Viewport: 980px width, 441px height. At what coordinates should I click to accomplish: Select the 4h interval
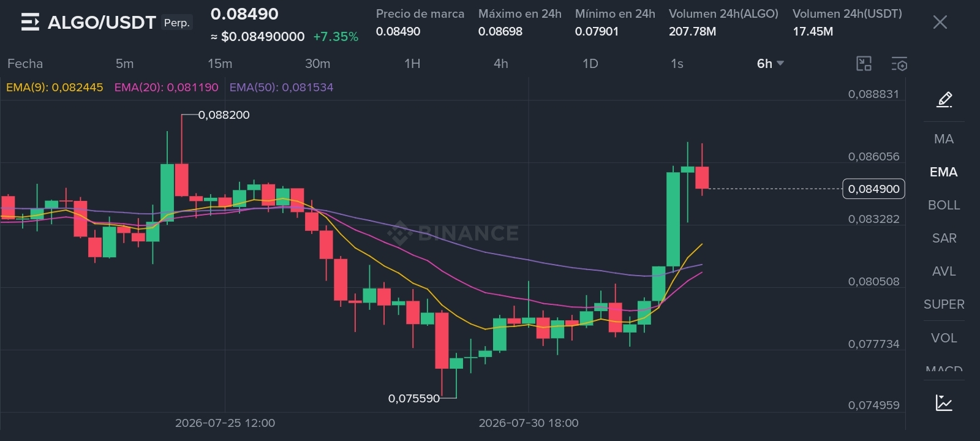click(501, 64)
